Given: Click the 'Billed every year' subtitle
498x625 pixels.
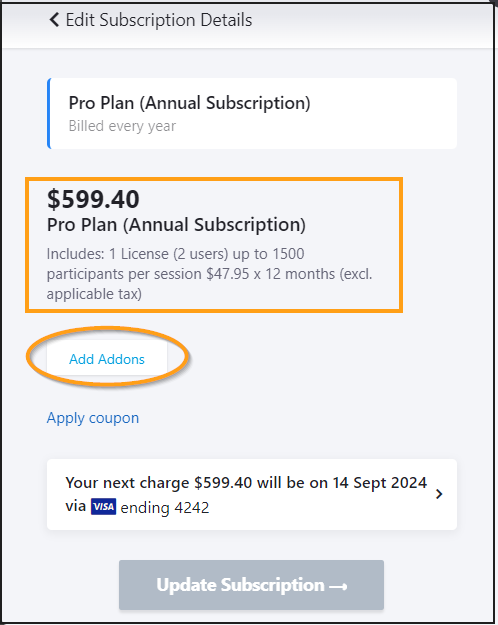Looking at the screenshot, I should [122, 126].
